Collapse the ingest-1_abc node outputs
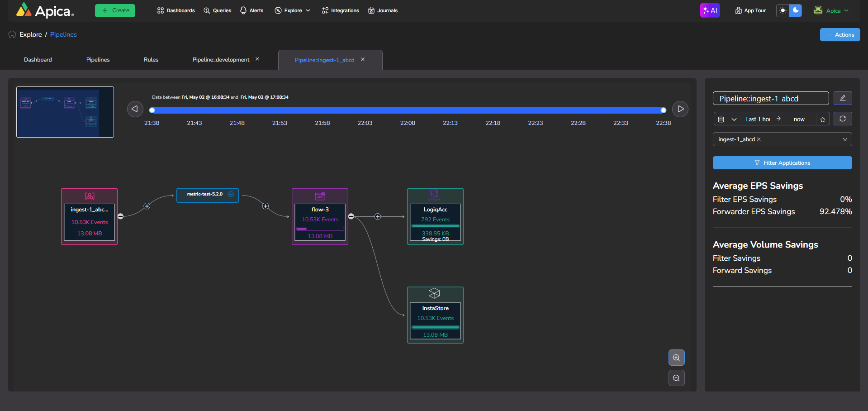This screenshot has height=411, width=868. click(x=120, y=216)
